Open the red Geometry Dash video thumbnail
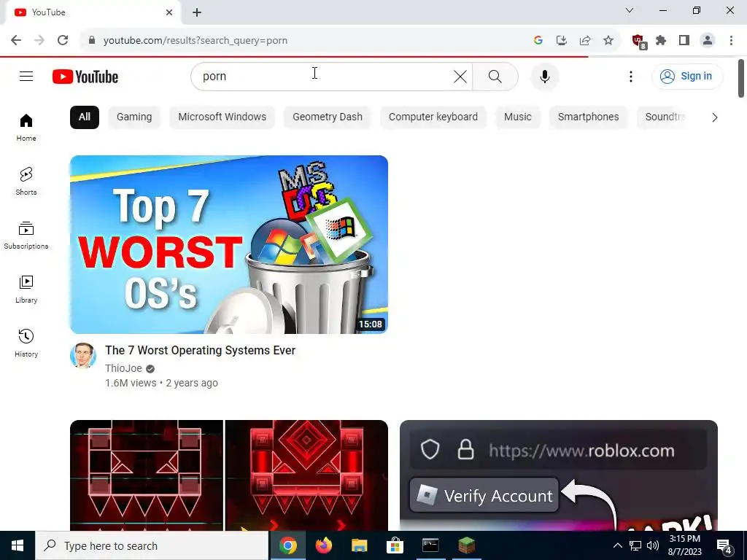The image size is (747, 560). (x=228, y=475)
